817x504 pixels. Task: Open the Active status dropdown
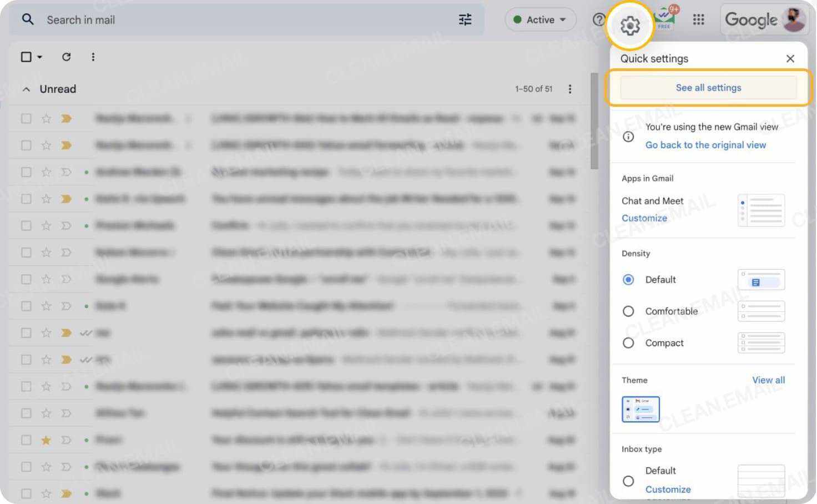tap(539, 19)
